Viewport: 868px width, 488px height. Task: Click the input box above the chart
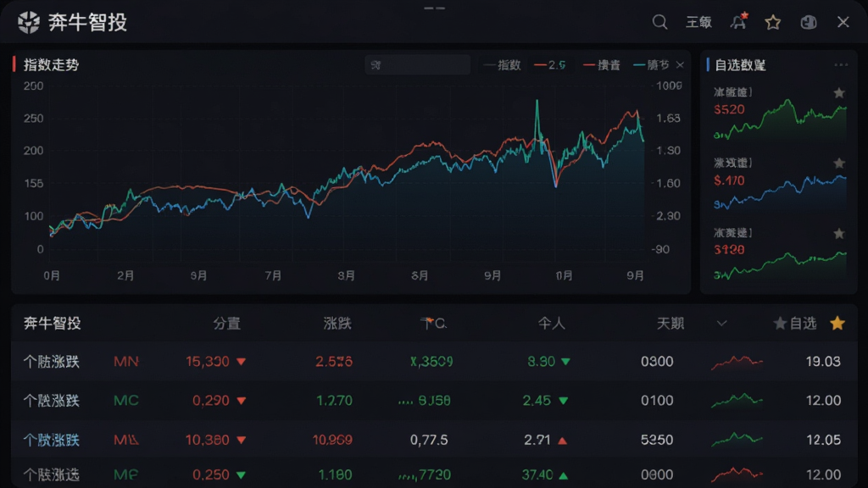click(417, 65)
